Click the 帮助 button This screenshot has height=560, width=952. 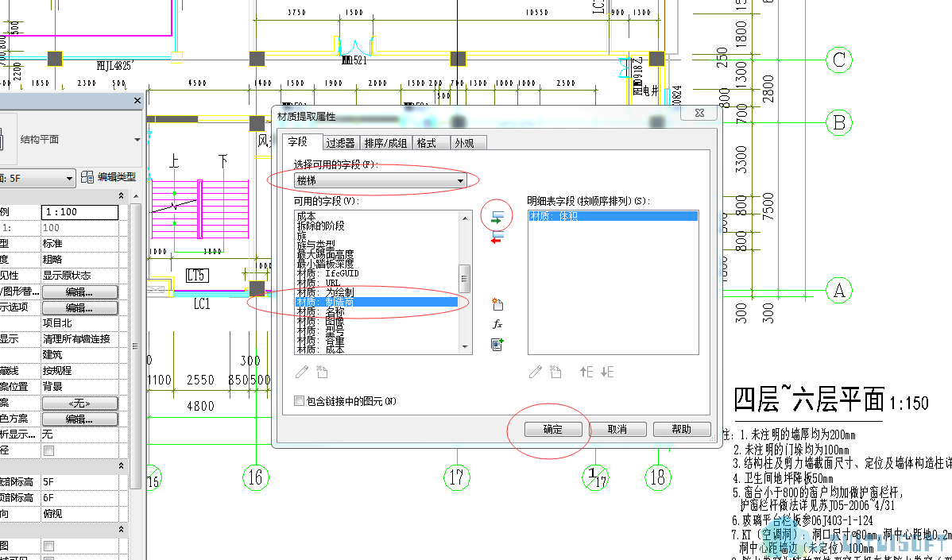click(x=681, y=430)
